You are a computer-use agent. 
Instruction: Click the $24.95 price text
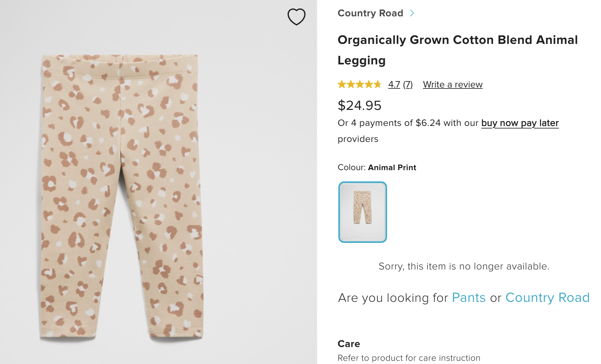tap(360, 105)
